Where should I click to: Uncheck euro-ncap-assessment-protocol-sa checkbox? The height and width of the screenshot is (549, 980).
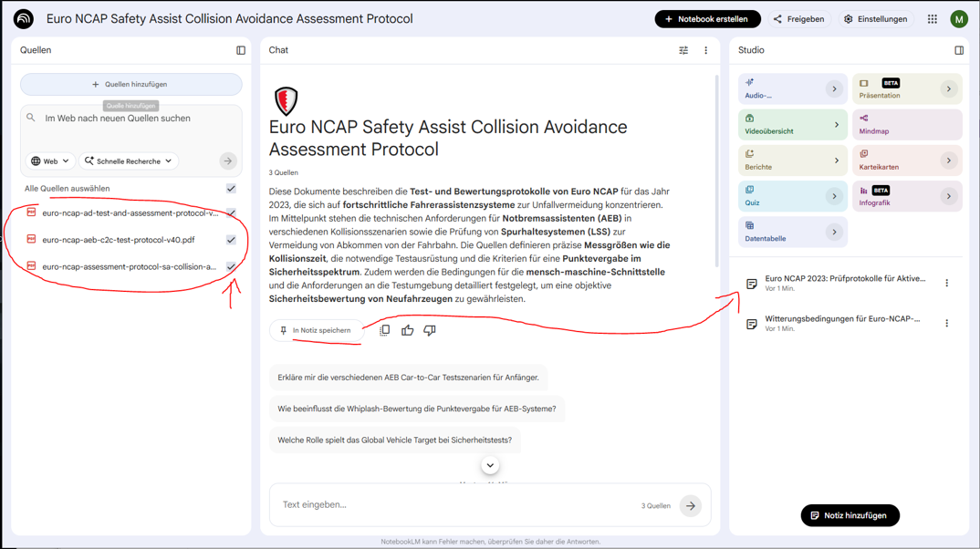[231, 266]
